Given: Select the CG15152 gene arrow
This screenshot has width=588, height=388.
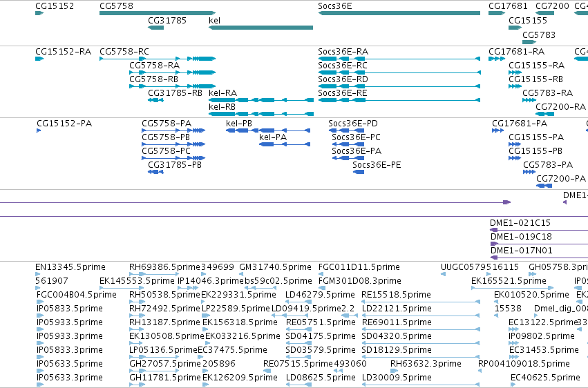Looking at the screenshot, I should pos(39,13).
